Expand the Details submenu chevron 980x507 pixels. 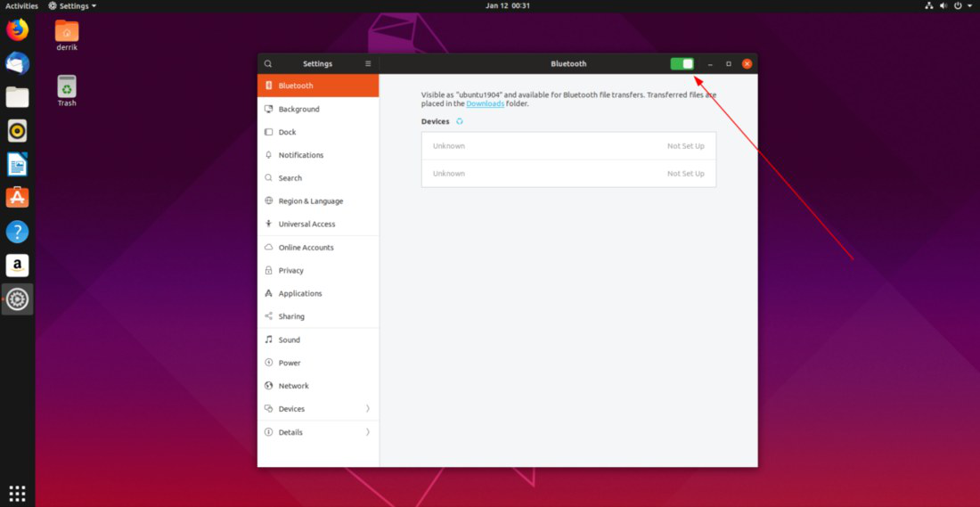(x=367, y=432)
